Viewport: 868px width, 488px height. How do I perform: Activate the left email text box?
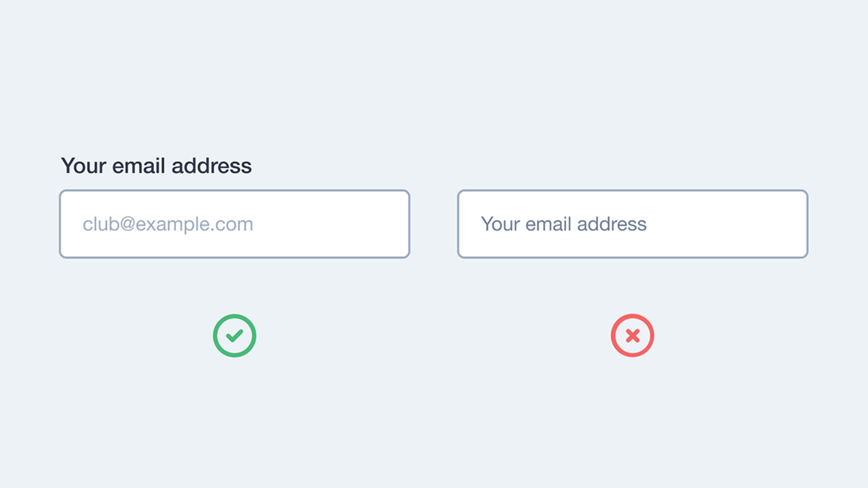pos(235,224)
